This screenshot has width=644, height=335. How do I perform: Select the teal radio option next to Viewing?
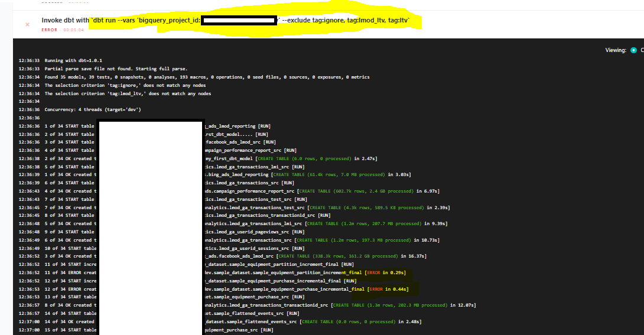tap(633, 50)
